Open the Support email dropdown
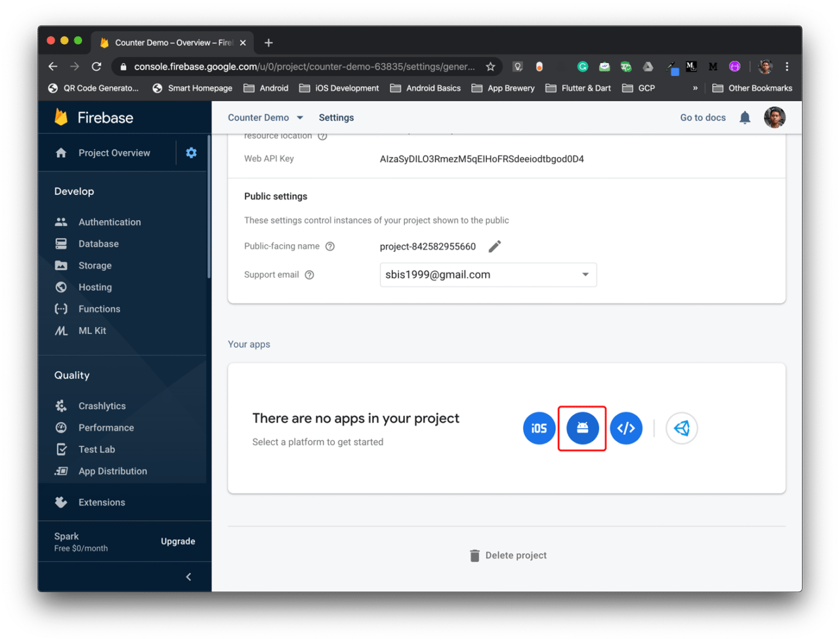 click(x=488, y=274)
